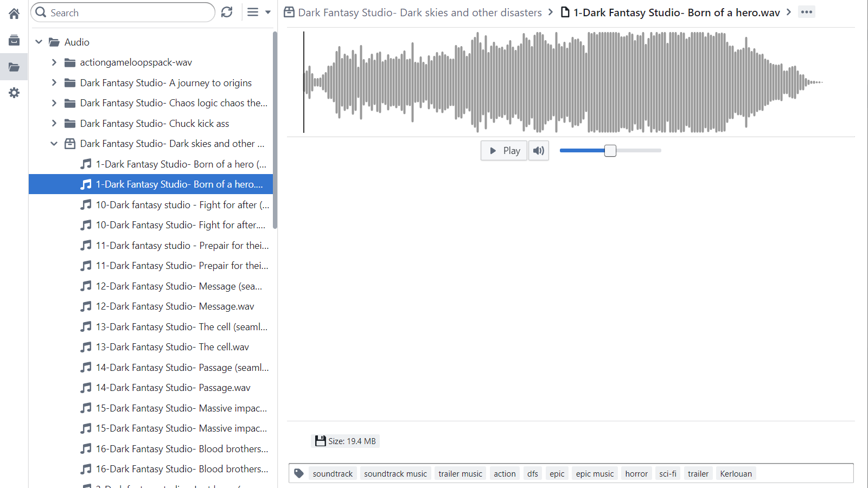Viewport: 868px width, 488px height.
Task: Open 11-Dark fantasy studio - Prepair file
Action: (151, 245)
